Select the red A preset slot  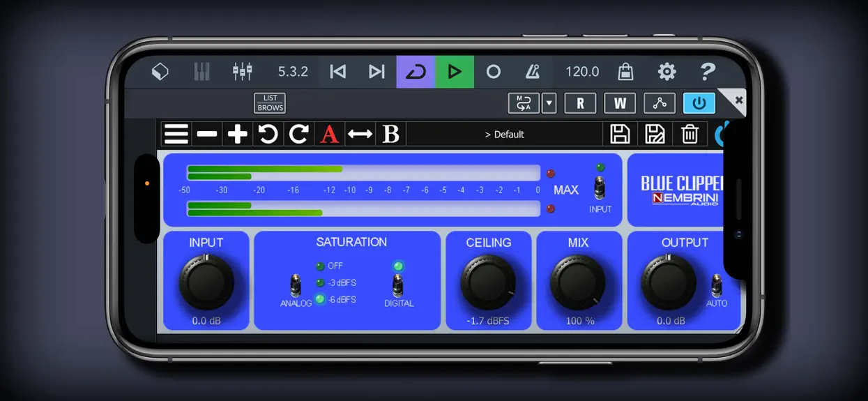click(x=330, y=134)
